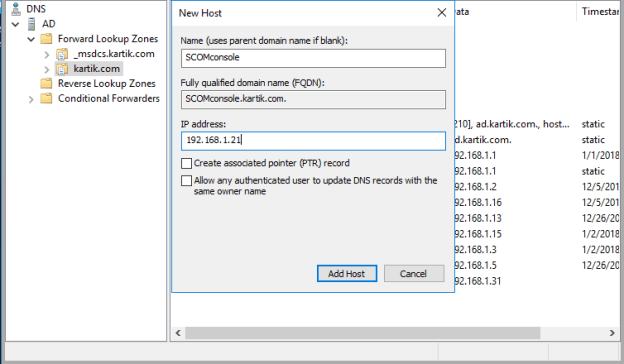Click Conditional Forwarders folder icon
This screenshot has height=364, width=624.
[x=47, y=98]
